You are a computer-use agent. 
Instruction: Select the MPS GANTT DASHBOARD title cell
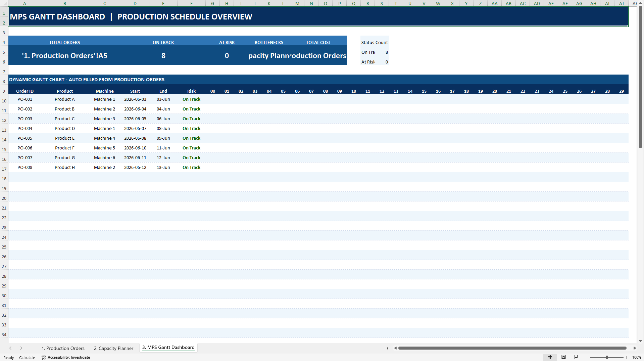[318, 16]
